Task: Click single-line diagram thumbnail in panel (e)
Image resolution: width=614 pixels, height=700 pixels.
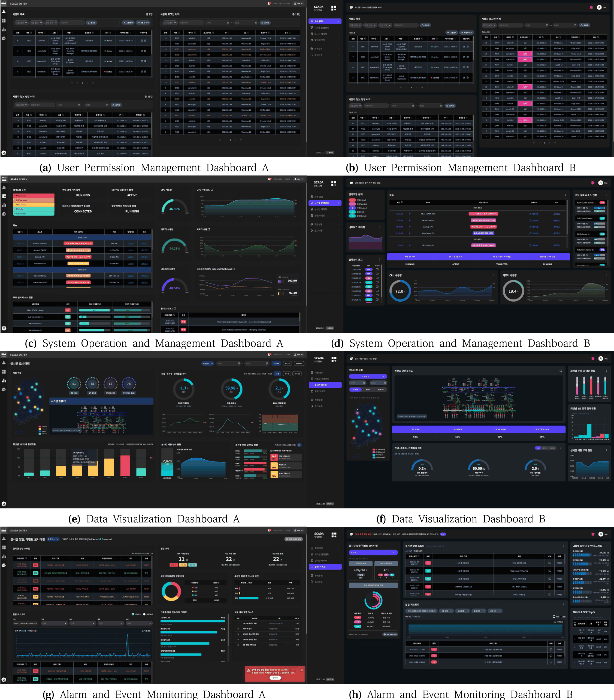Action: click(x=101, y=419)
